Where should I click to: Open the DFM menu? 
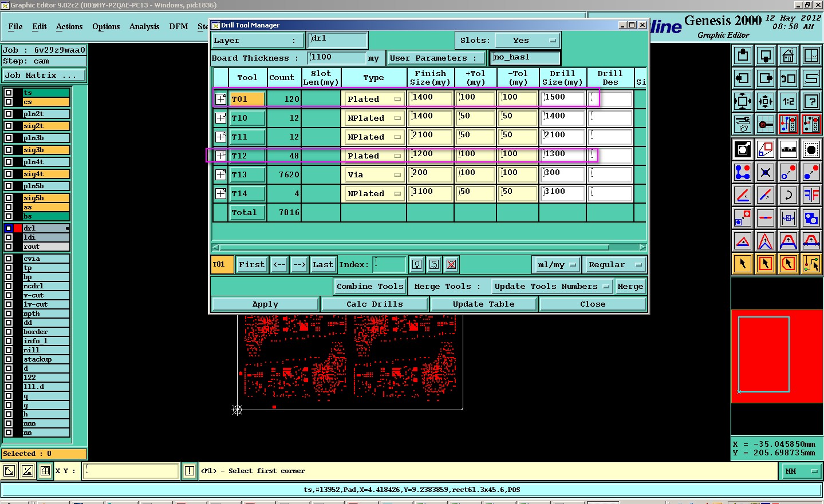click(179, 26)
